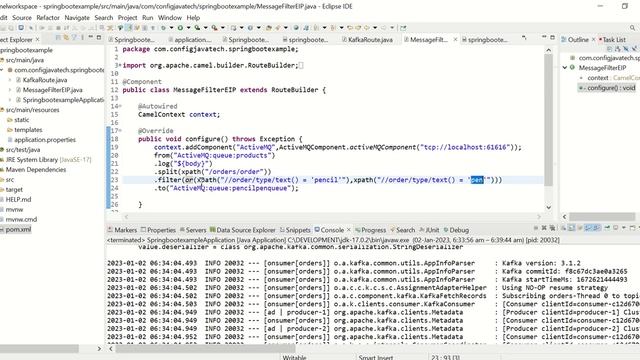Open the Navigate menu
Image resolution: width=640 pixels, height=360 pixels.
[x=77, y=18]
